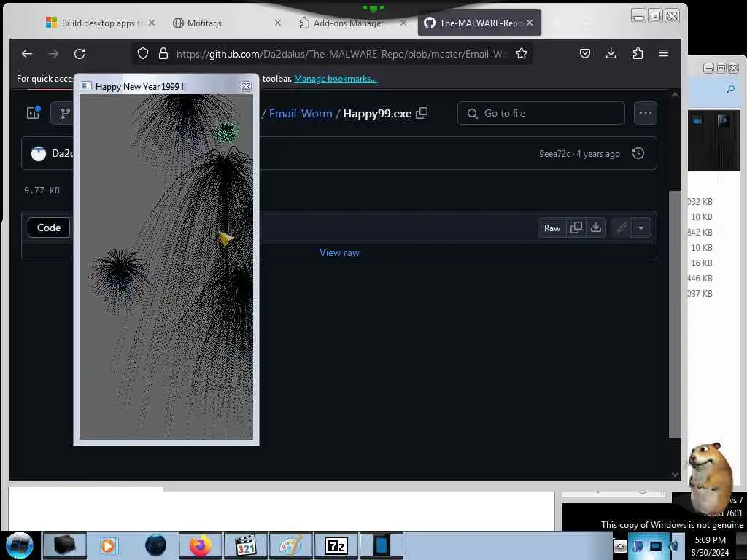Open the View raw link
Screen dimensions: 747x560
339,252
